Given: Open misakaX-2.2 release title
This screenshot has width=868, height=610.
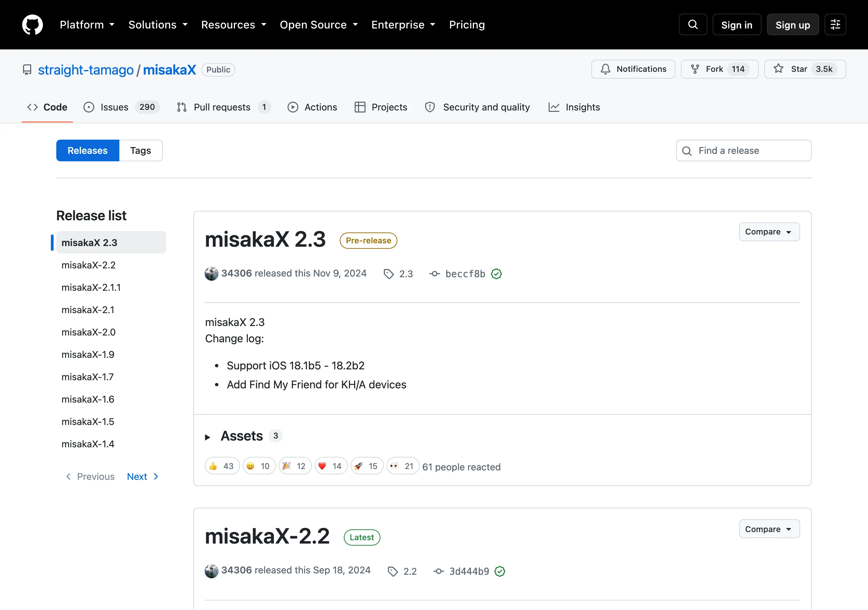Looking at the screenshot, I should [267, 536].
